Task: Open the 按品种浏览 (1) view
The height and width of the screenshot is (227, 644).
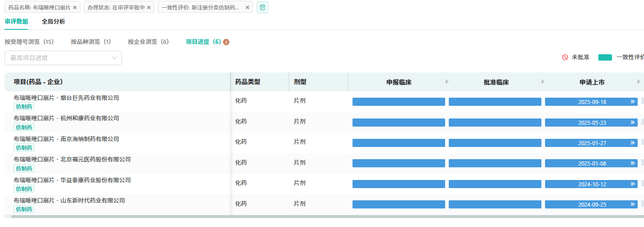Action: pyautogui.click(x=91, y=42)
